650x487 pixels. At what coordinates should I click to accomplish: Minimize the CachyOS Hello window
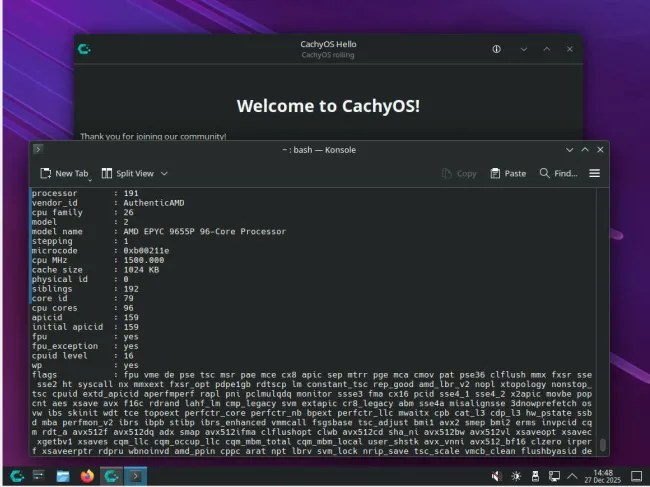[x=524, y=49]
